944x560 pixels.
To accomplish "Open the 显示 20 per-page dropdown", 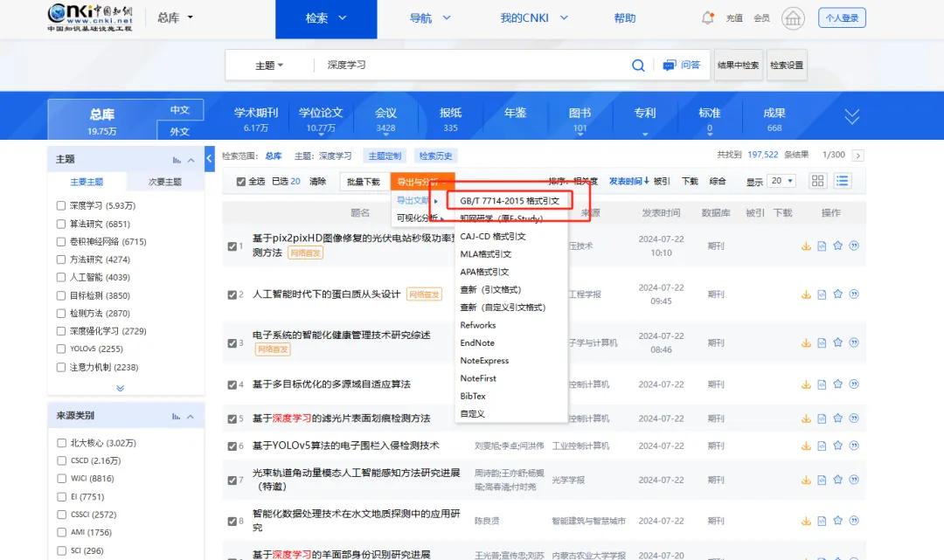I will tap(782, 181).
